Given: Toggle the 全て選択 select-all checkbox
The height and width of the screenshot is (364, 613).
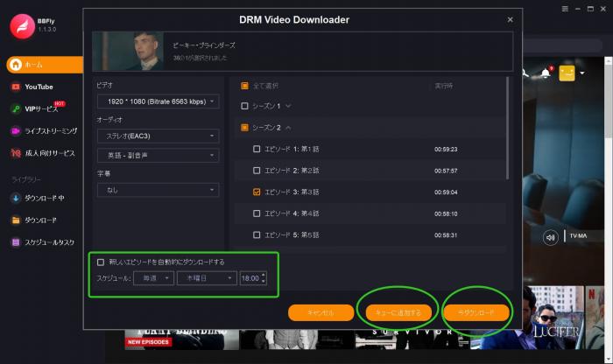Looking at the screenshot, I should click(244, 86).
